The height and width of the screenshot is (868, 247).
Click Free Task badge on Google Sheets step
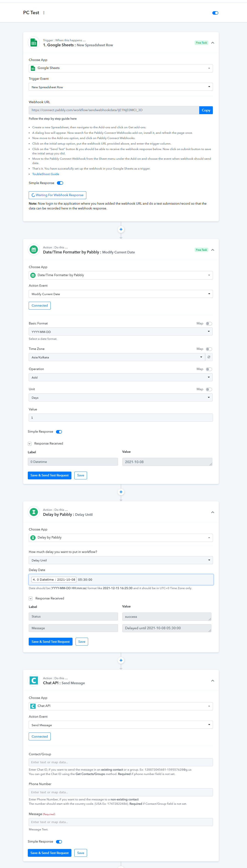click(202, 43)
